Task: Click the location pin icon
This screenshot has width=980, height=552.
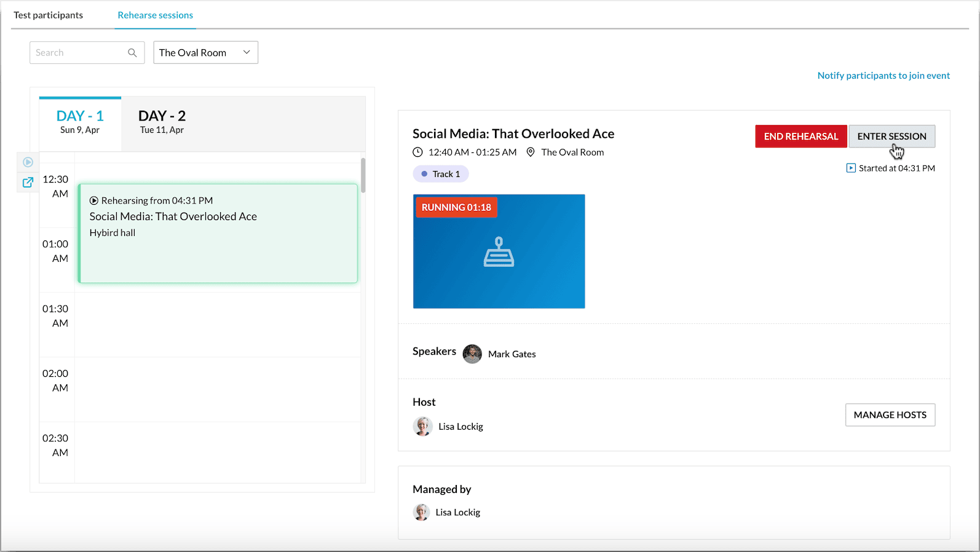Action: pyautogui.click(x=531, y=152)
